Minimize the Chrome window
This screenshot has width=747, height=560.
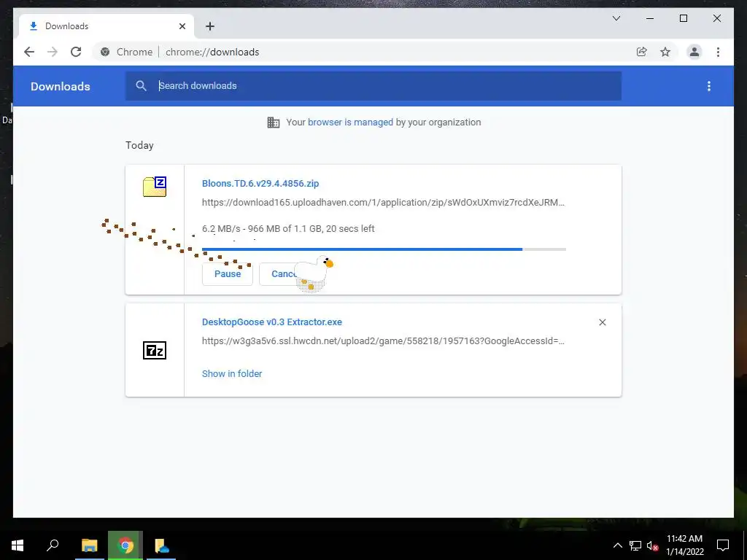[650, 18]
